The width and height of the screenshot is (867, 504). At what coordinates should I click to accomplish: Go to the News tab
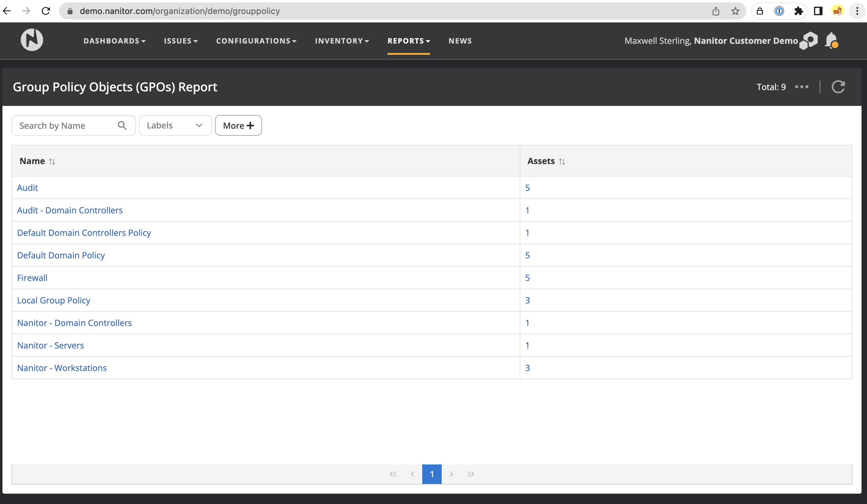tap(460, 41)
